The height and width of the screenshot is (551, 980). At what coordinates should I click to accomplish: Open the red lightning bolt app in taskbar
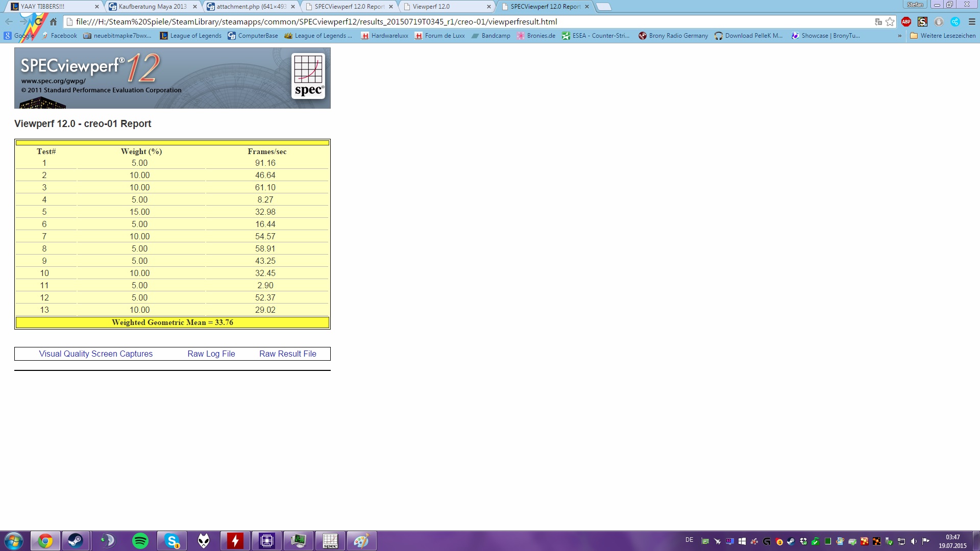tap(235, 541)
